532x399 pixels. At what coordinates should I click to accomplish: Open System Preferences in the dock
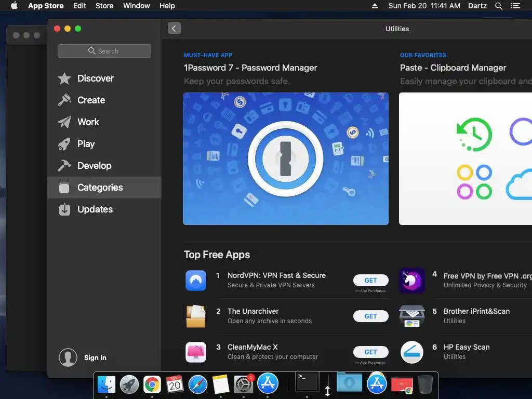[x=244, y=384]
